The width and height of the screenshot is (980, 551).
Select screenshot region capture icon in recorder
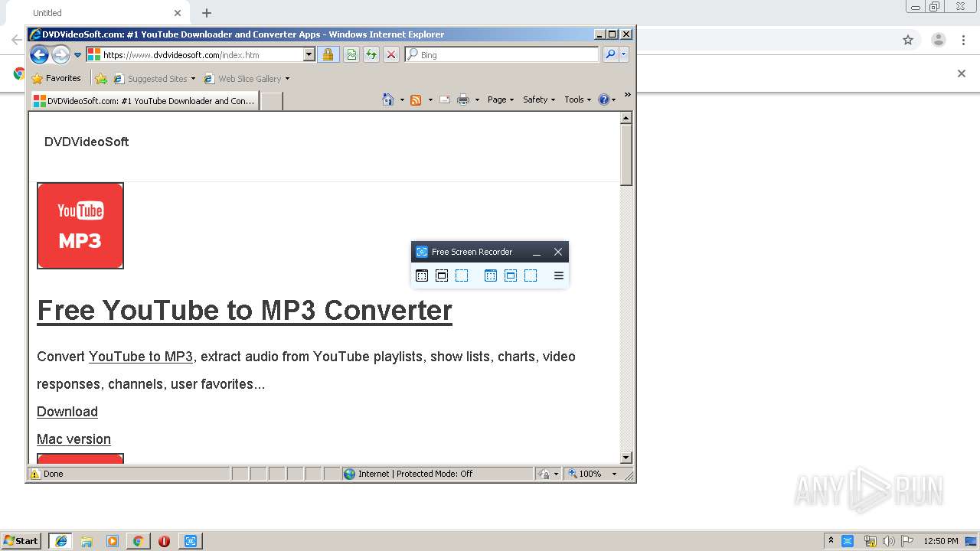coord(462,275)
